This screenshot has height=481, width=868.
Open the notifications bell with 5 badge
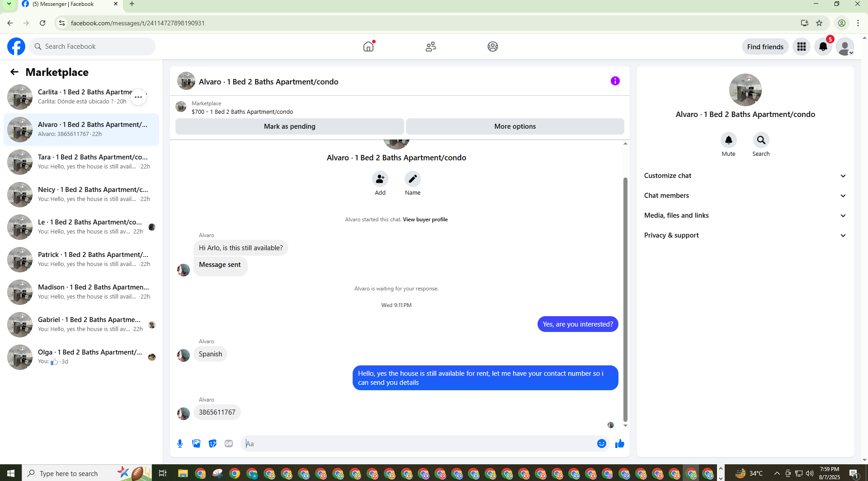click(823, 47)
